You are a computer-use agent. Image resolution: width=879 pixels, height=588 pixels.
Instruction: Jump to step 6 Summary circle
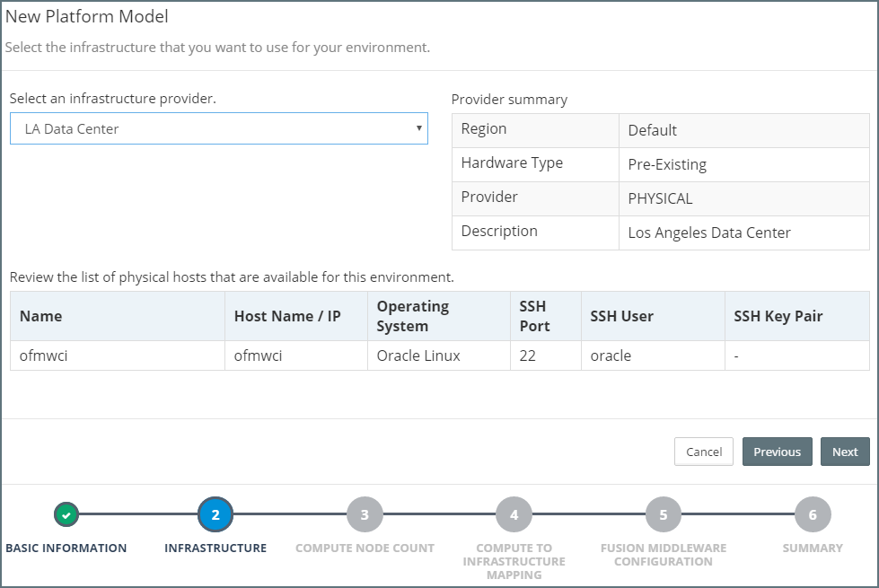(813, 514)
